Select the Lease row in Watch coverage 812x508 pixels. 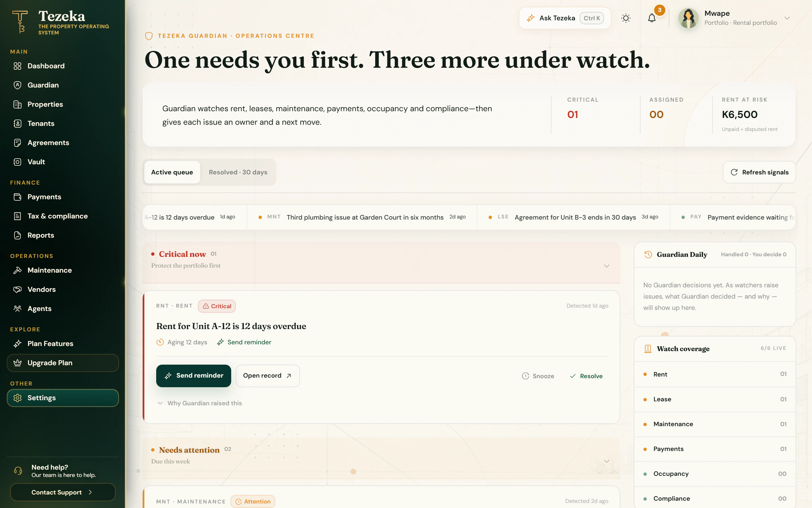[x=715, y=399]
